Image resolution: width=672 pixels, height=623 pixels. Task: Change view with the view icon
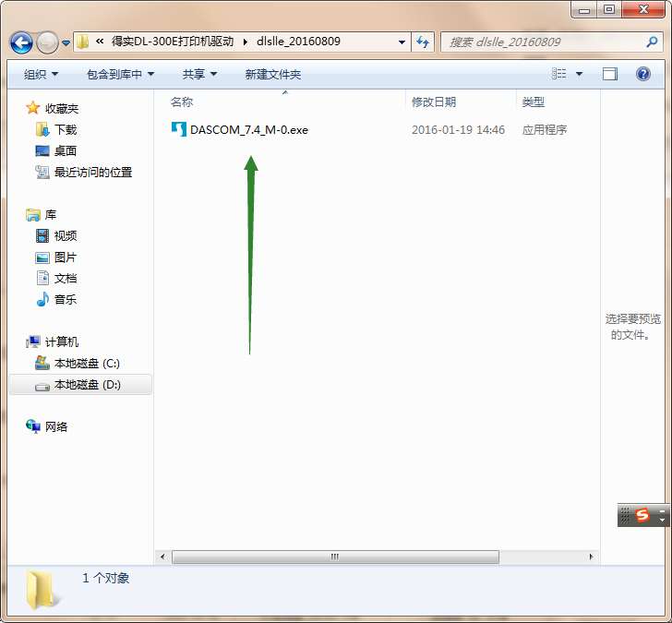[x=558, y=74]
